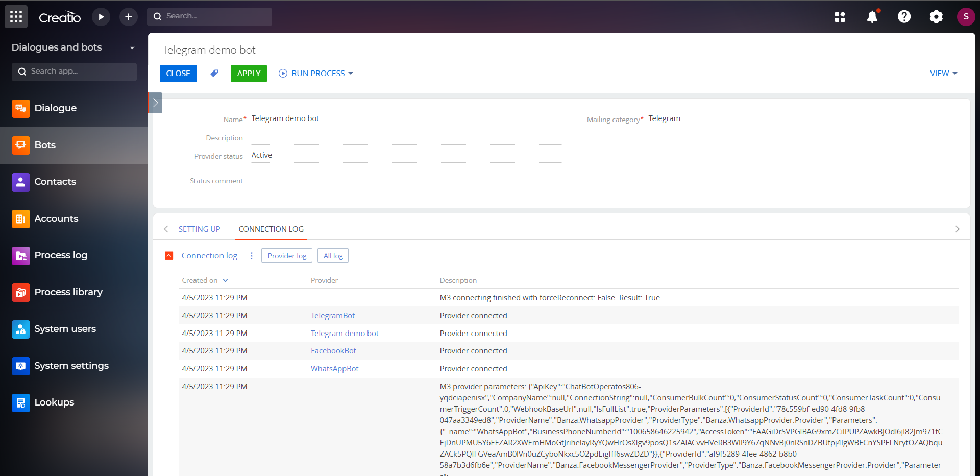This screenshot has width=980, height=476.
Task: Collapse the Dialogues and bots workspace selector
Action: [x=132, y=47]
